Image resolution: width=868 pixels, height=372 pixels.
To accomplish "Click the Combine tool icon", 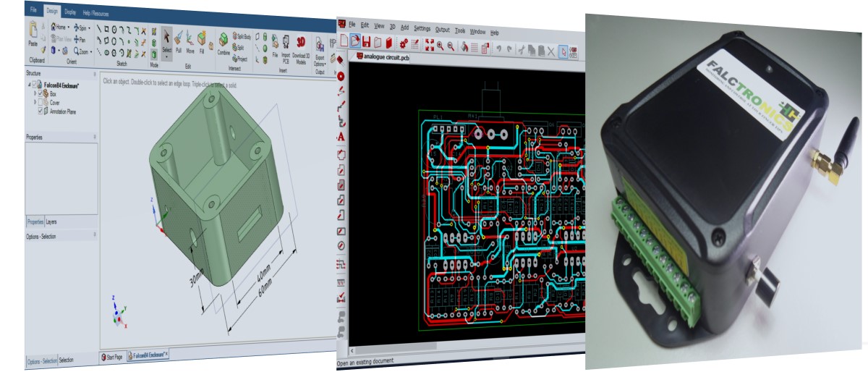I will coord(224,40).
